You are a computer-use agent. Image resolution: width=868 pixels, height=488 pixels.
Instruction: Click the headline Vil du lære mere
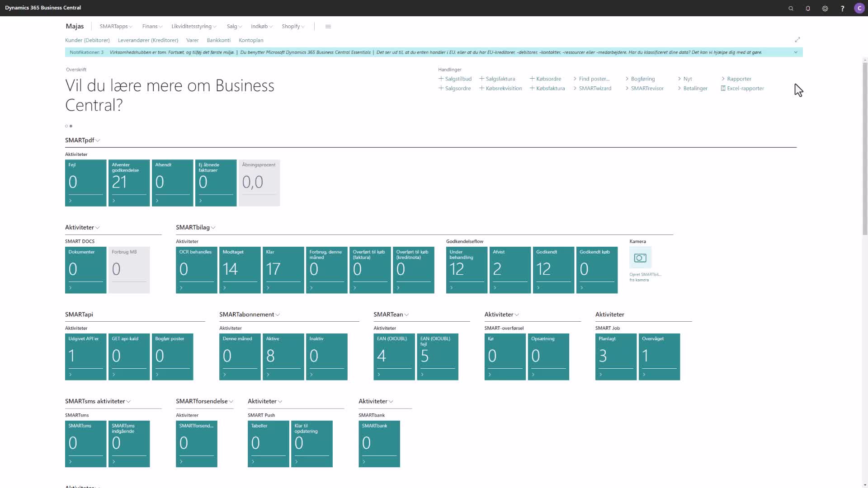[x=170, y=95]
